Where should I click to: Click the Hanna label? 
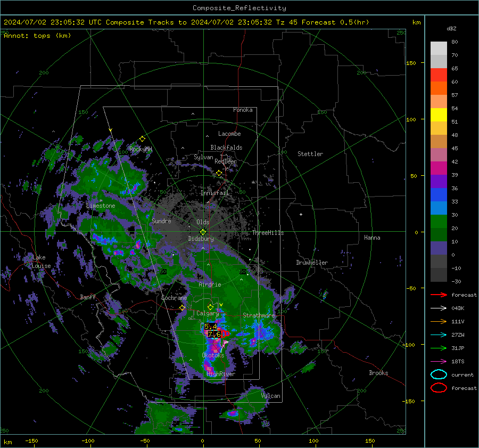point(372,238)
